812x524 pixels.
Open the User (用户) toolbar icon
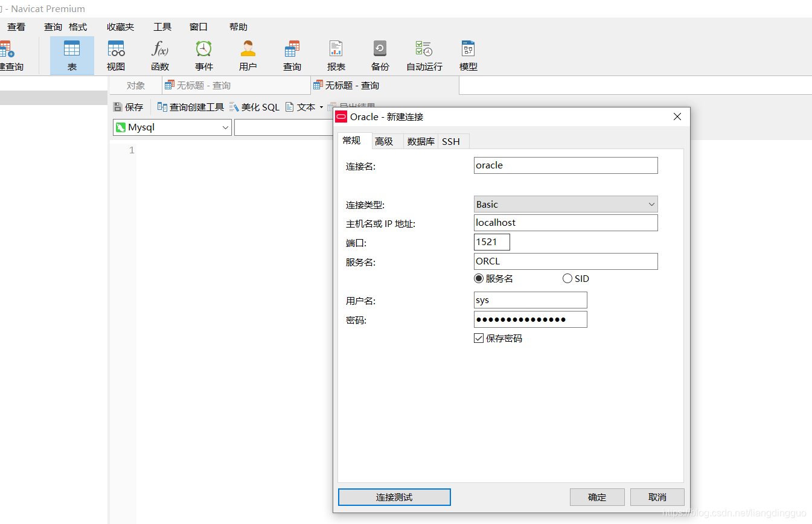(248, 56)
